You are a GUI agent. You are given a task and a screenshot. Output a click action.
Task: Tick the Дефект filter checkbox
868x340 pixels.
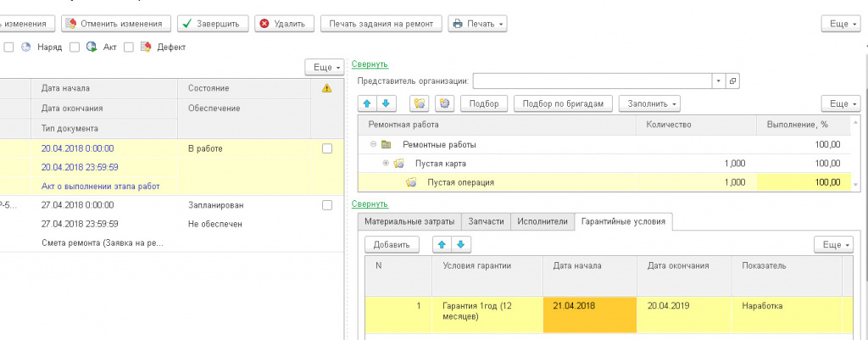[x=129, y=47]
